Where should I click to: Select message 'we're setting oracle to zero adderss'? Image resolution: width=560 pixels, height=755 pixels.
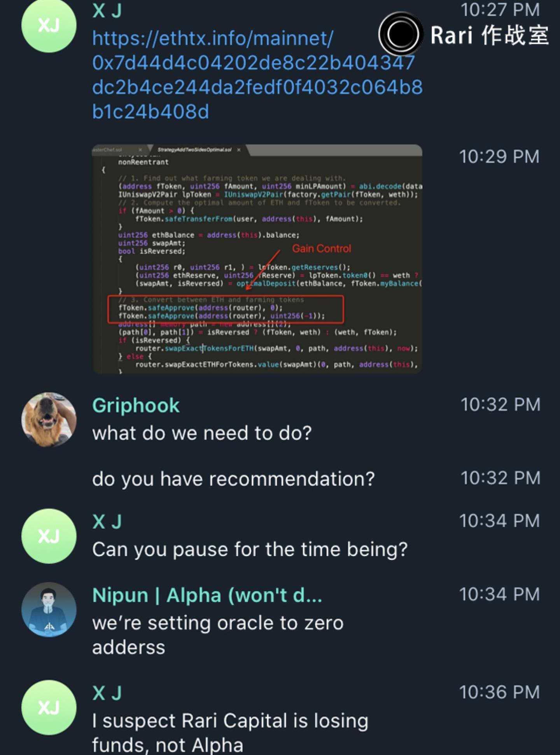(218, 635)
